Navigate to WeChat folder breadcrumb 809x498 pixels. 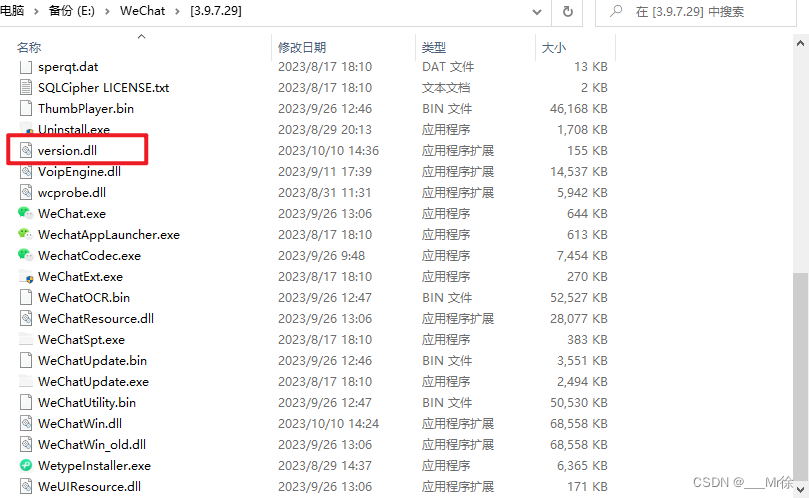142,11
